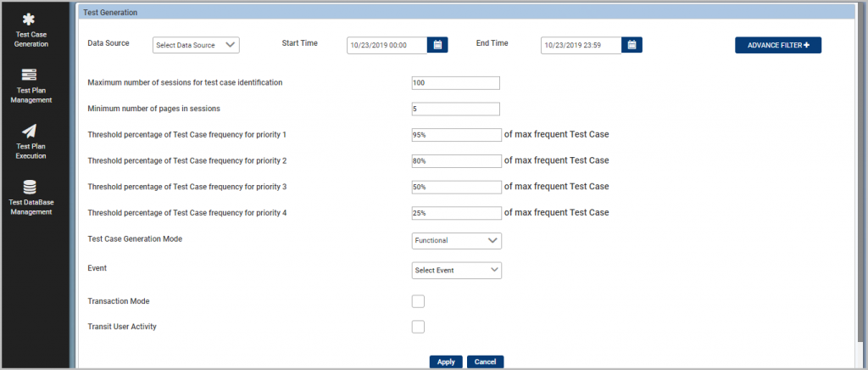Click the ADVANCE FILTER button

(778, 46)
